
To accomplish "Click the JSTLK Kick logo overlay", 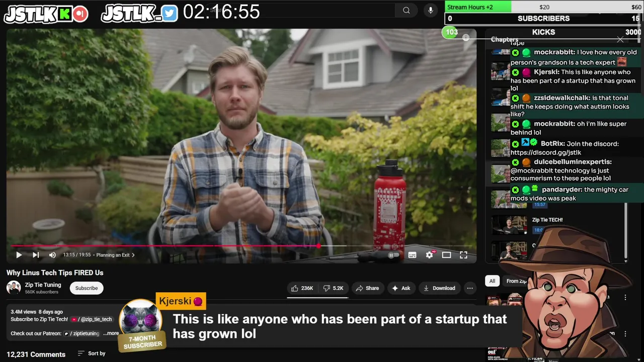I will (46, 14).
